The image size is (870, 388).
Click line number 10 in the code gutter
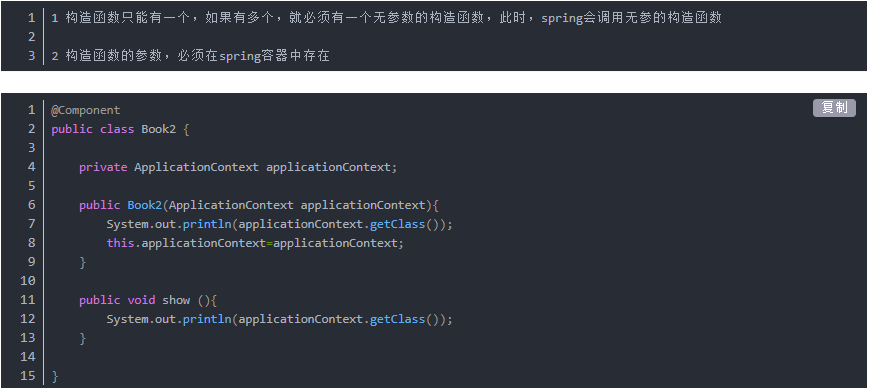[27, 281]
